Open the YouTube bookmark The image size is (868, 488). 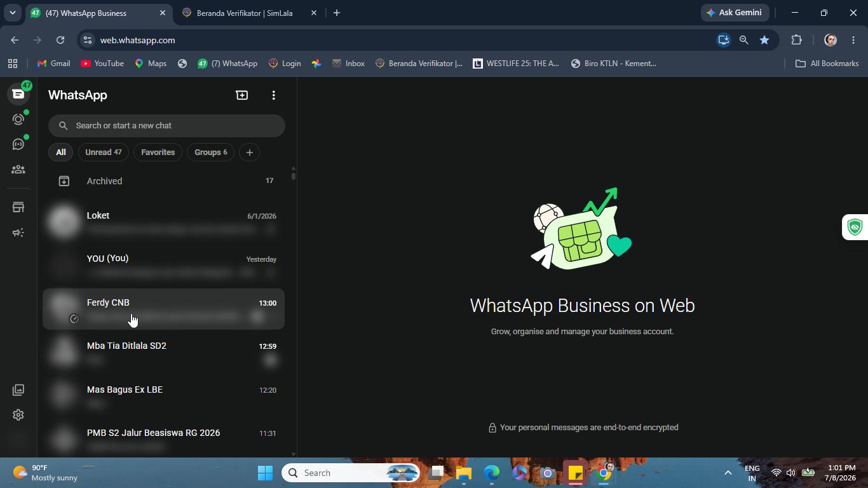tap(102, 64)
